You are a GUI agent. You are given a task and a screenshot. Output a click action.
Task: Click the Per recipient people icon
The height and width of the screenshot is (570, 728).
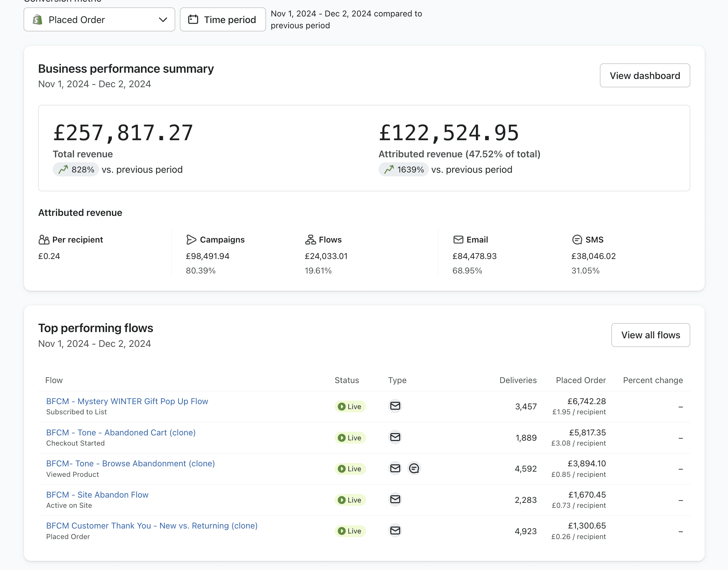pyautogui.click(x=44, y=240)
